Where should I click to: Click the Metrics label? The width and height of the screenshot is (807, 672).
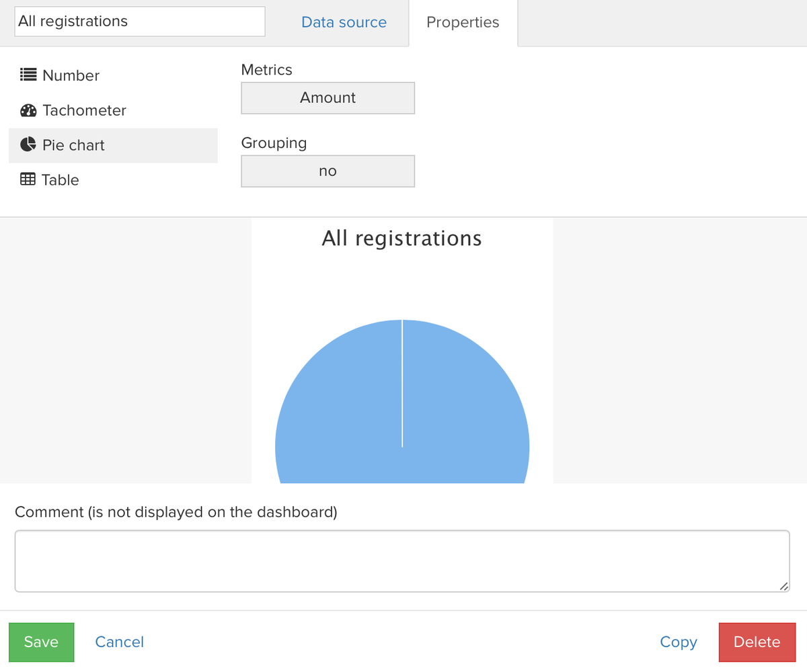pos(267,70)
